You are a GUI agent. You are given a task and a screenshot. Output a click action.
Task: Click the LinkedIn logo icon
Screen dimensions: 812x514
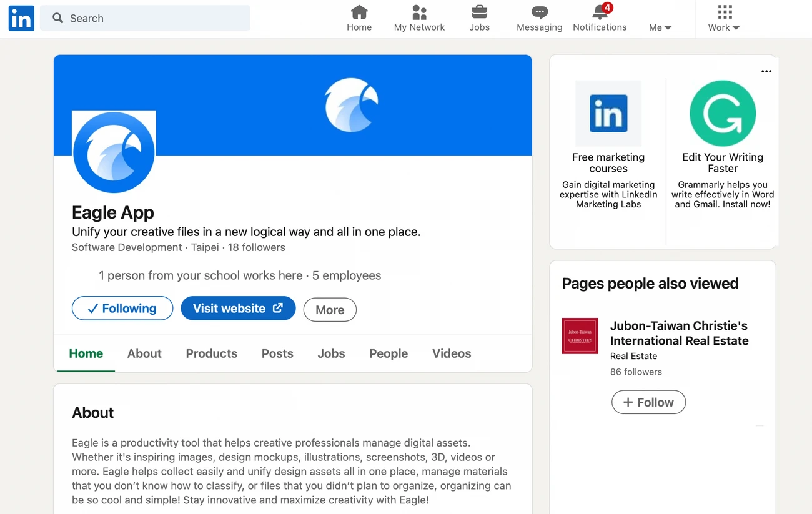tap(21, 19)
